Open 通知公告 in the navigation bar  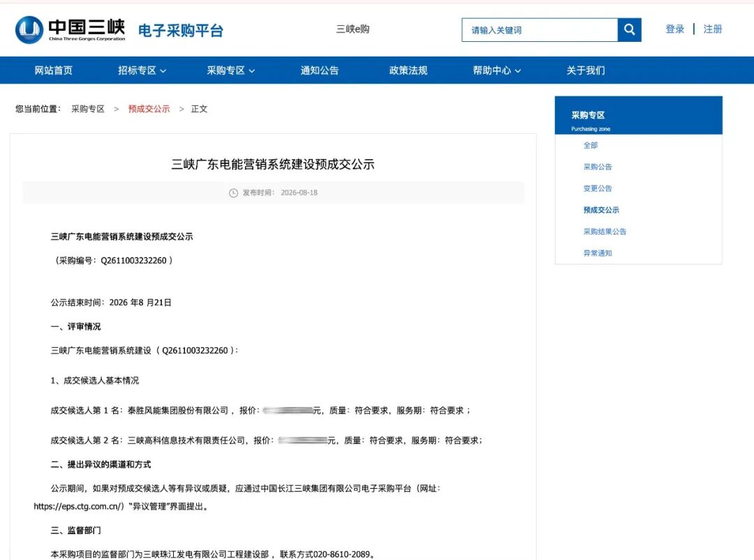pos(319,71)
